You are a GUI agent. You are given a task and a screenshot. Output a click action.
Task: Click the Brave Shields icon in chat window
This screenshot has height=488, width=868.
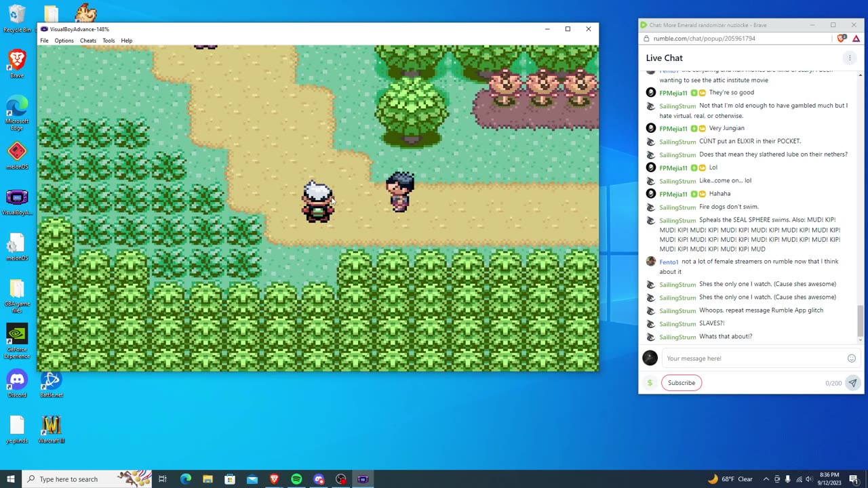click(x=842, y=39)
